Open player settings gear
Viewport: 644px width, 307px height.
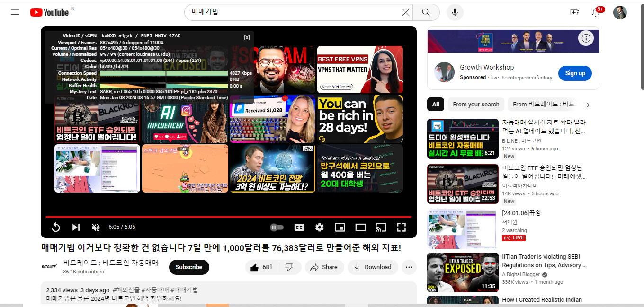[320, 228]
